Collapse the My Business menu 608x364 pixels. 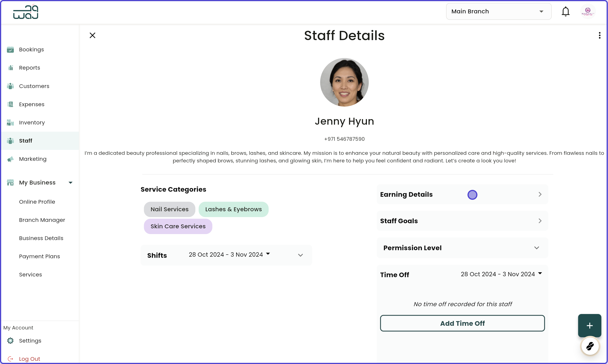click(71, 182)
